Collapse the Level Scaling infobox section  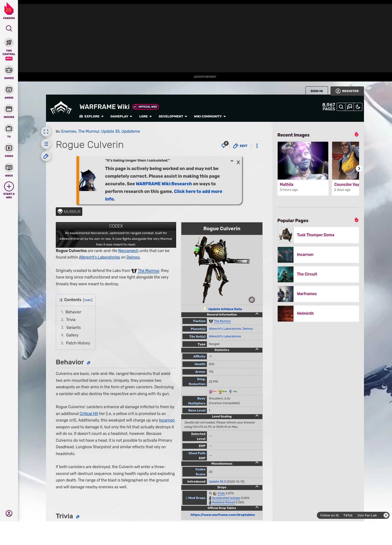tap(257, 416)
